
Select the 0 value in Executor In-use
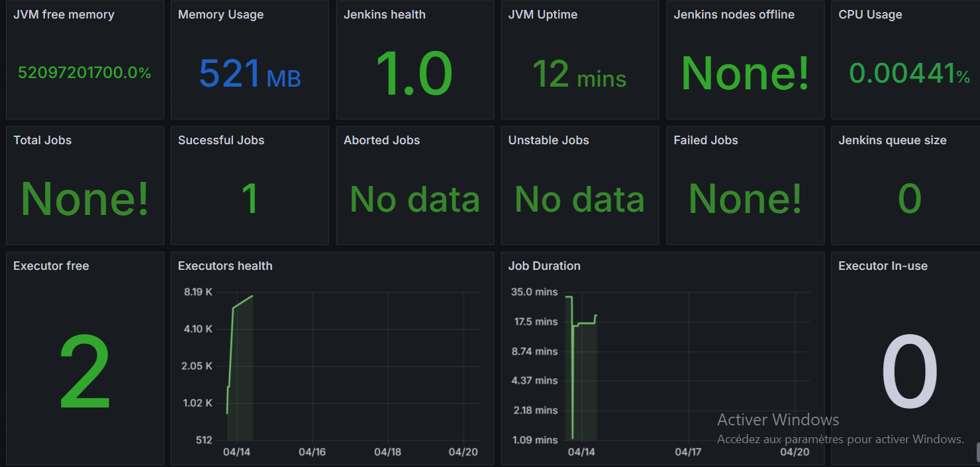coord(909,372)
